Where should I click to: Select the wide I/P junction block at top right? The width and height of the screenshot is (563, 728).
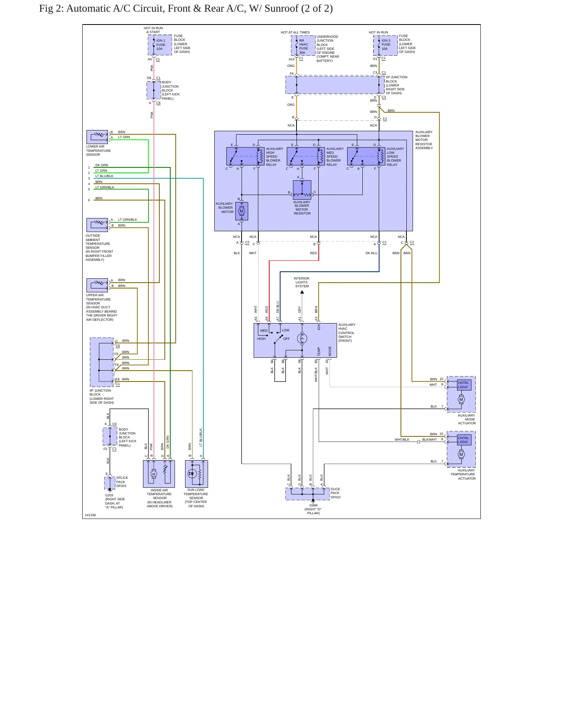pos(335,85)
